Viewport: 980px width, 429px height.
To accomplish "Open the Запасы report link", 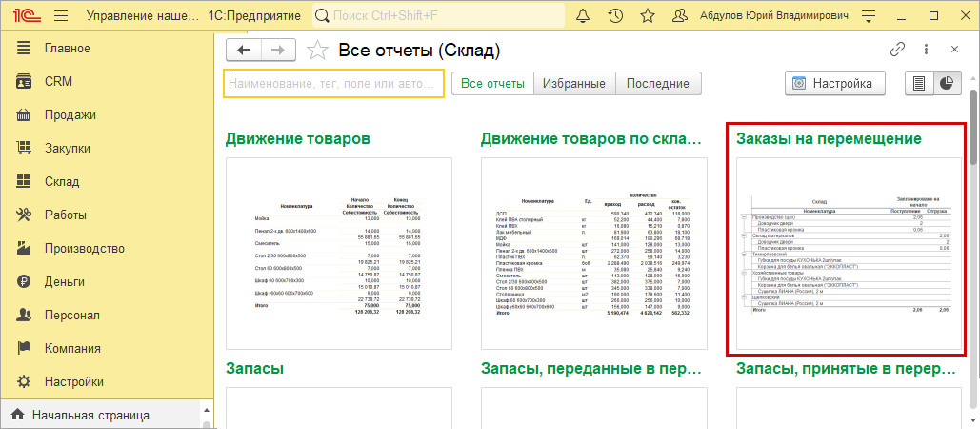I will point(254,369).
